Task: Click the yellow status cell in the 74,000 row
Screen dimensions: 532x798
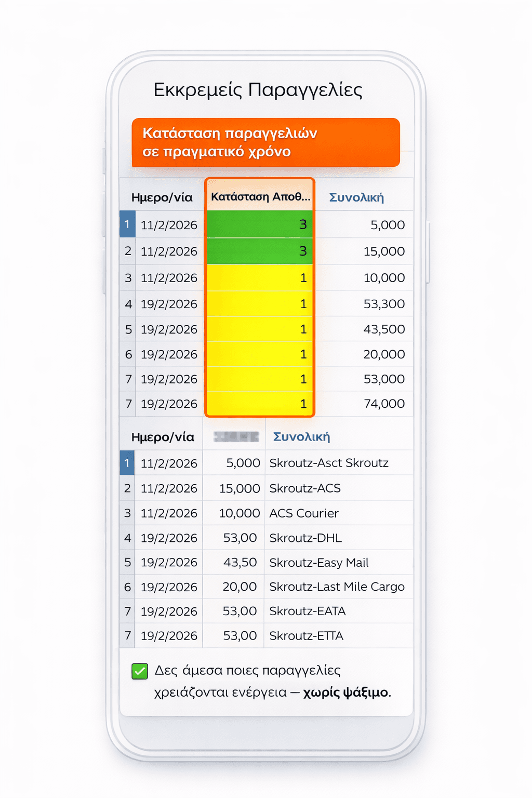Action: tap(260, 404)
